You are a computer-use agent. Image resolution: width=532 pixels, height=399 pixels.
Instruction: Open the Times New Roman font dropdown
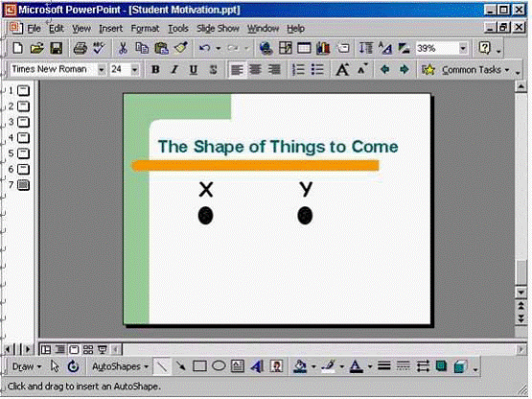point(101,70)
